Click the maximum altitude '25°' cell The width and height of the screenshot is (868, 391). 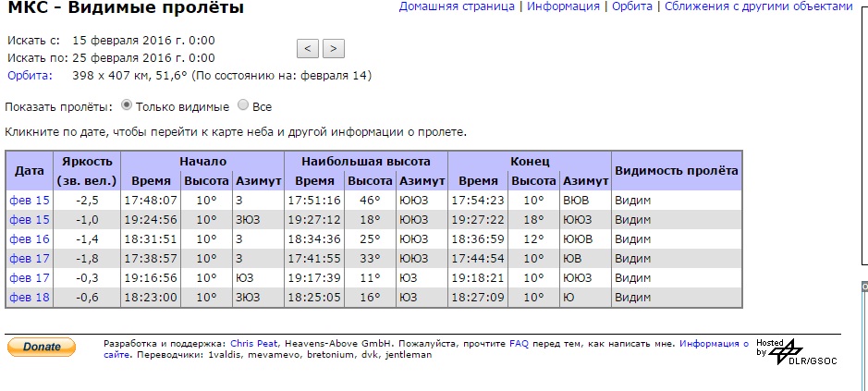pyautogui.click(x=370, y=239)
